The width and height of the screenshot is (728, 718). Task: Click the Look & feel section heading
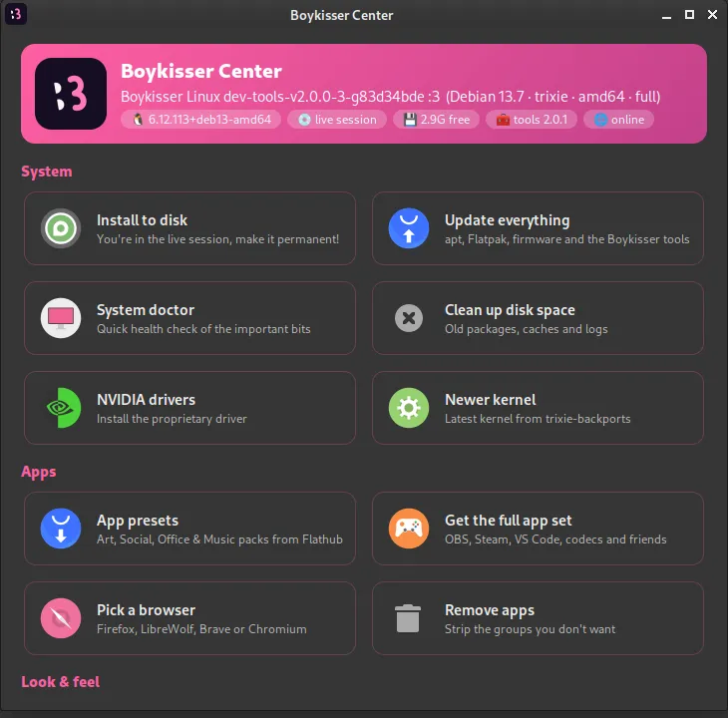[x=61, y=682]
